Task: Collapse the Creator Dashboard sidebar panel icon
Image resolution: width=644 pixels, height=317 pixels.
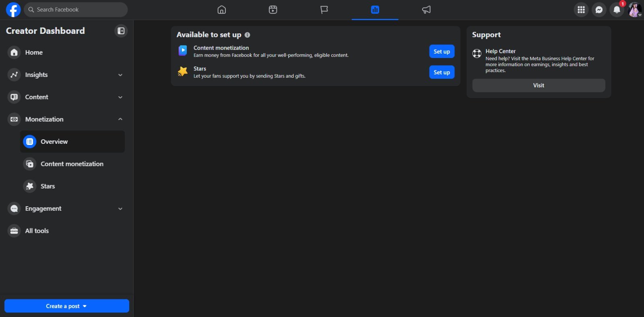Action: (121, 31)
